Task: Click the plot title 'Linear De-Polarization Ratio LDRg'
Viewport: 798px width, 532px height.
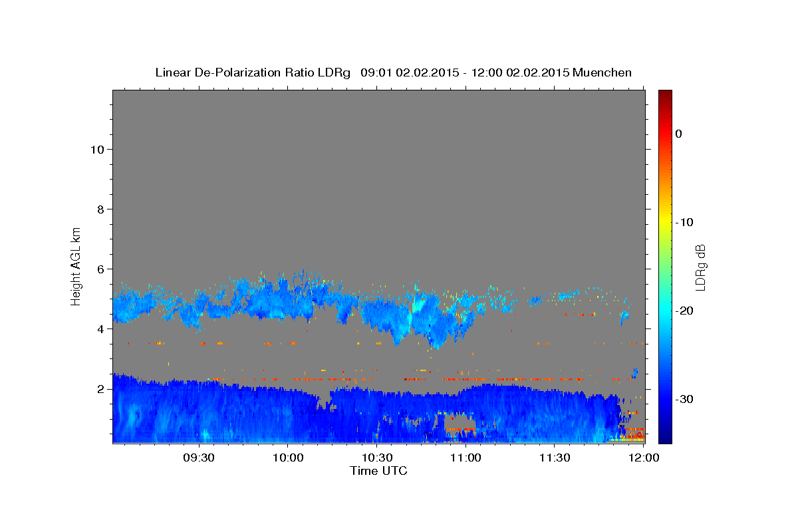Action: pyautogui.click(x=252, y=72)
